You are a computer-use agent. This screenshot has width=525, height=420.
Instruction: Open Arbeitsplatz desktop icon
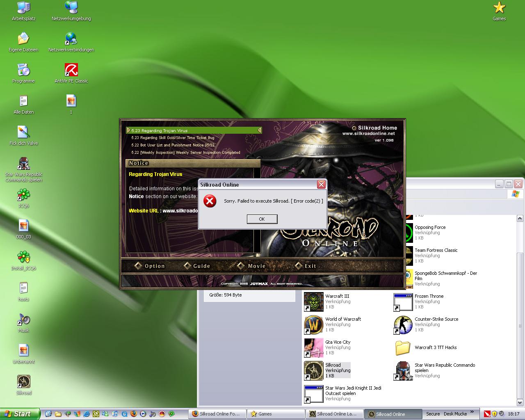23,8
